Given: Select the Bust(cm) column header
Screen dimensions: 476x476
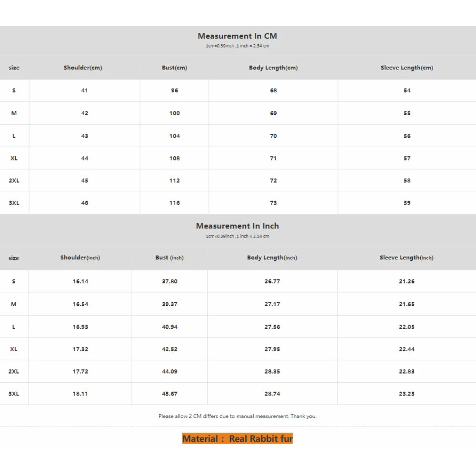Looking at the screenshot, I should point(174,68).
